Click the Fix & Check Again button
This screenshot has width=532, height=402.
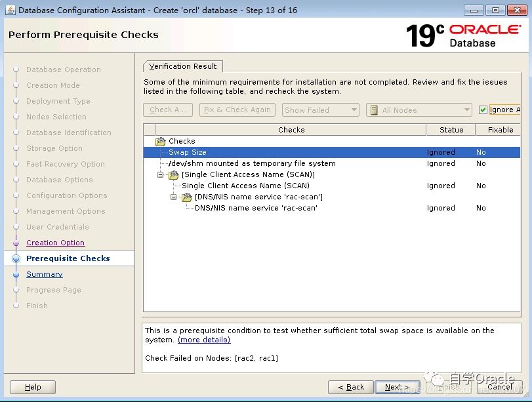[237, 110]
